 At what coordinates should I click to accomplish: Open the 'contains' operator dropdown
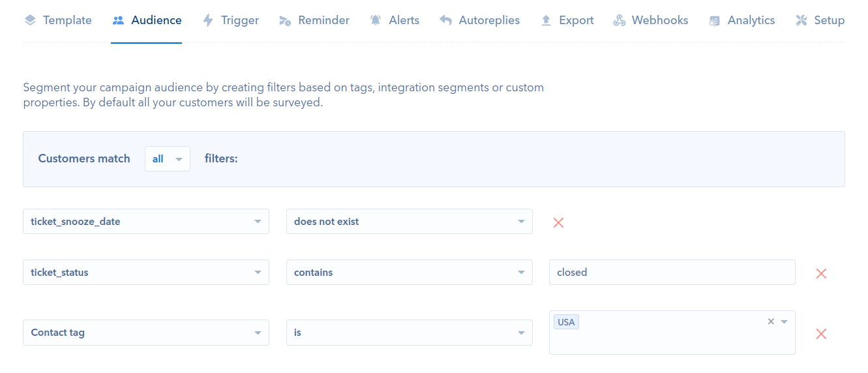tap(410, 272)
